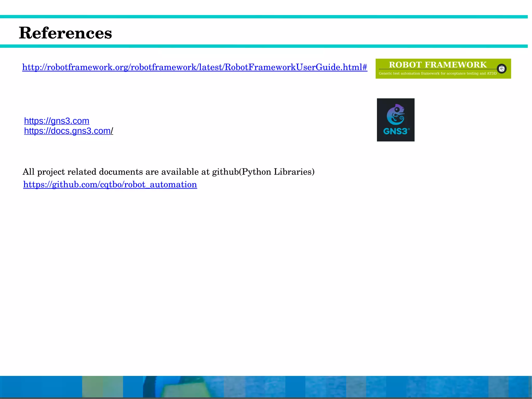This screenshot has height=399, width=532.
Task: Click the teal line above References
Action: pyautogui.click(x=263, y=17)
